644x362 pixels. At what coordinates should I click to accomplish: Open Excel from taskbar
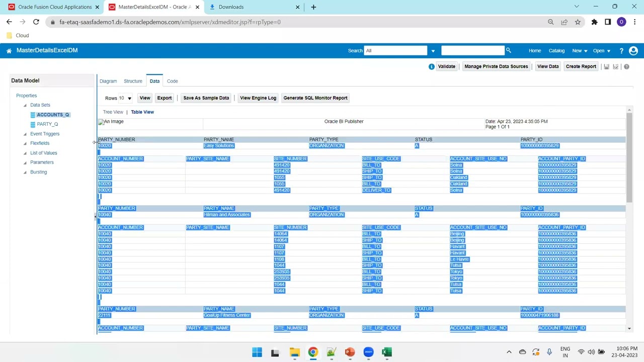click(386, 352)
